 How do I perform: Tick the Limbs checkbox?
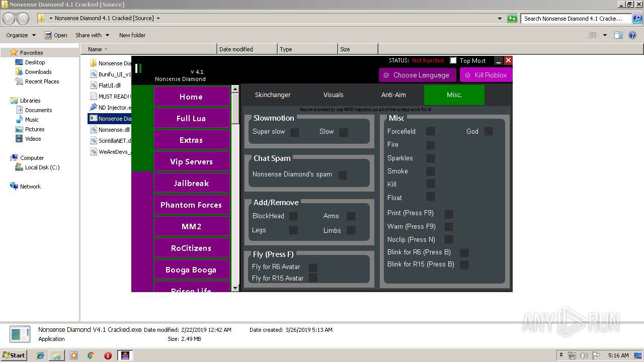click(x=351, y=230)
